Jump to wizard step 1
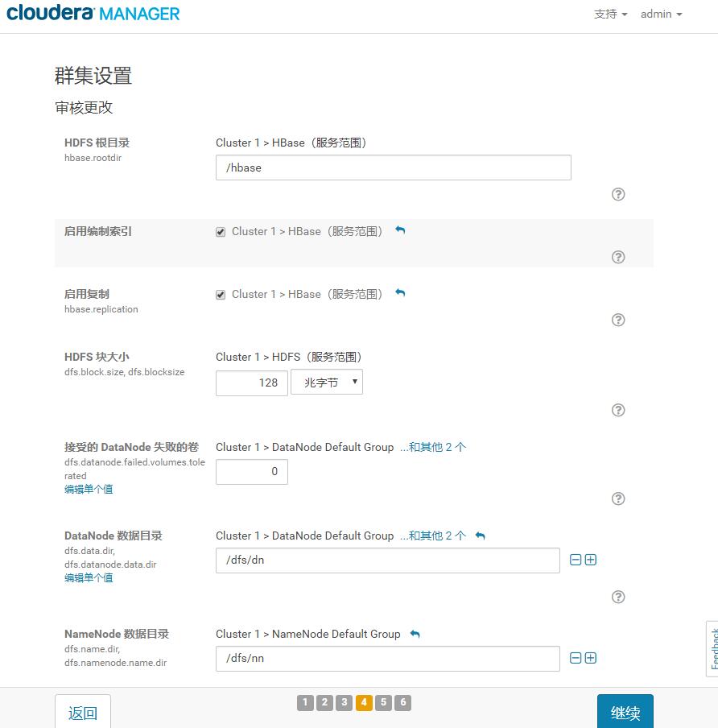 point(305,702)
